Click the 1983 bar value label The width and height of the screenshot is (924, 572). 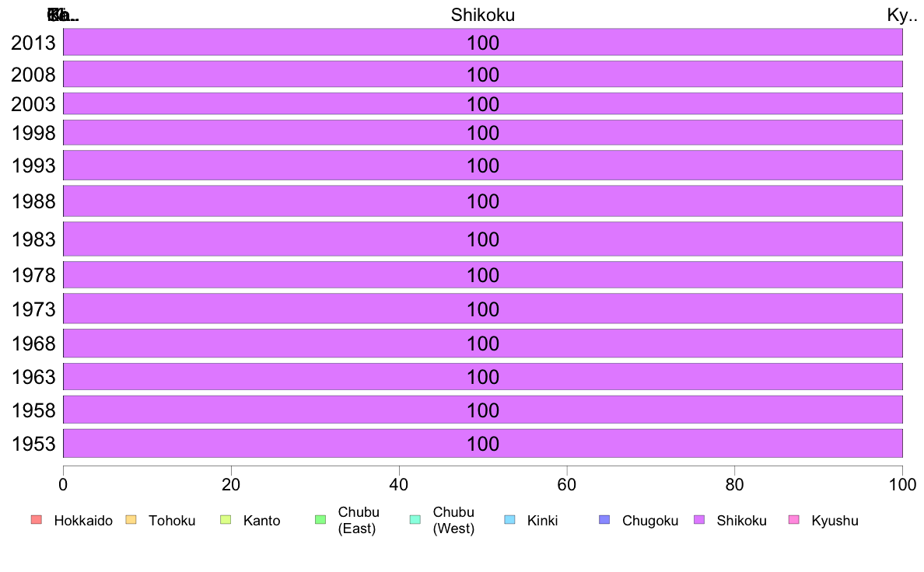(x=483, y=239)
